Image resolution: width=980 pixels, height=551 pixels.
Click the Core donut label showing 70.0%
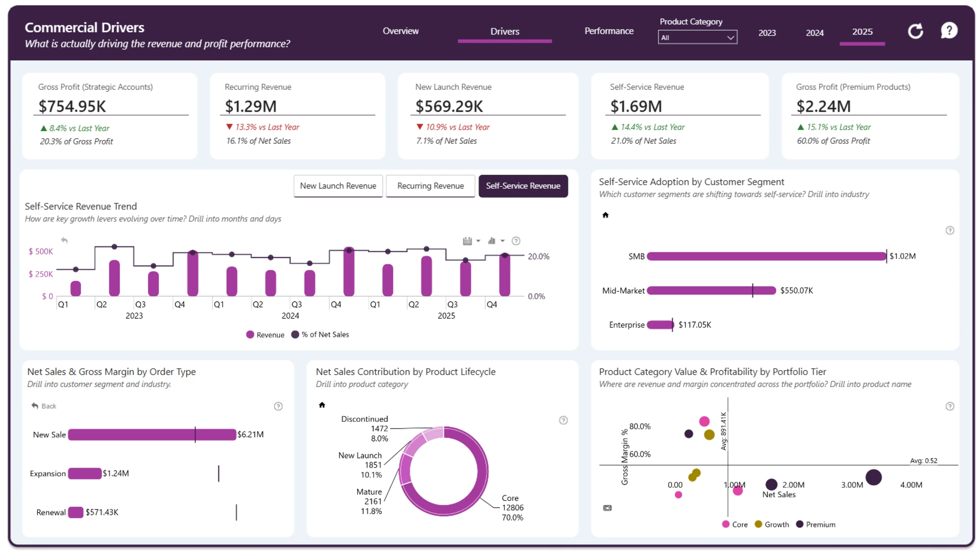point(512,508)
